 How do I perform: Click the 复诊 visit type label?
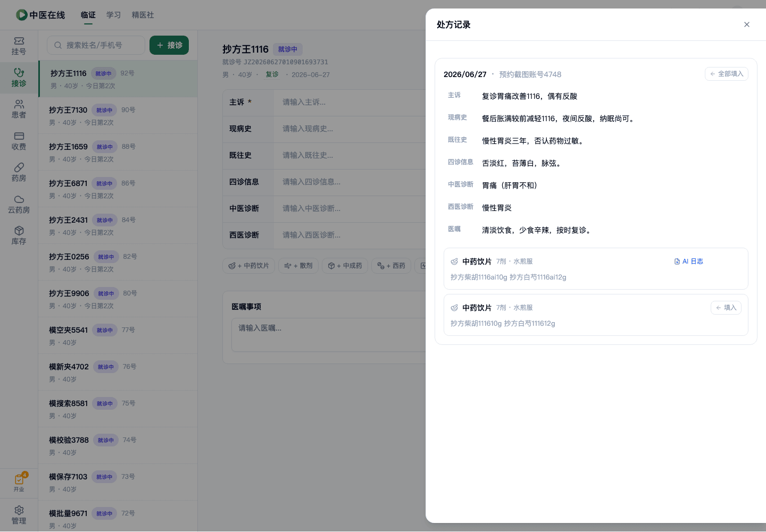[x=272, y=74]
